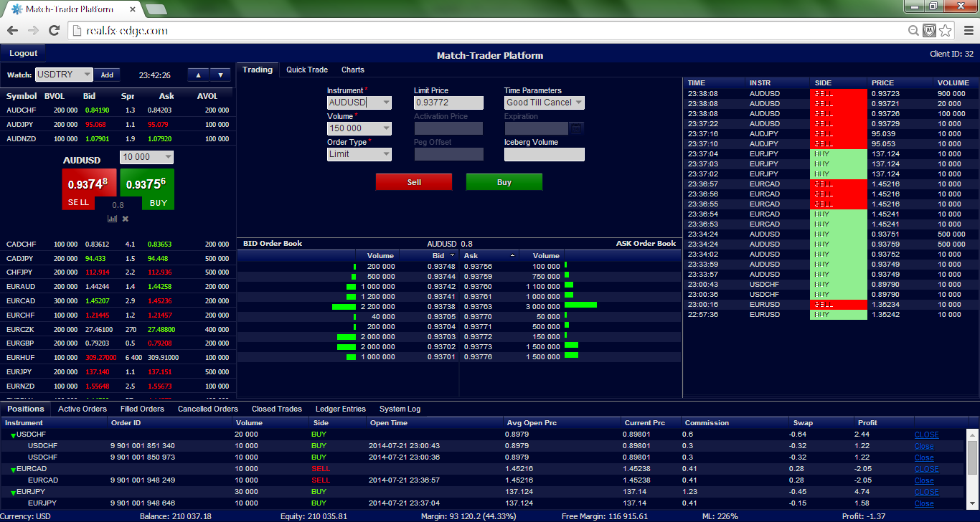Select EURHUF row in the watchlist
980x522 pixels.
coord(118,357)
